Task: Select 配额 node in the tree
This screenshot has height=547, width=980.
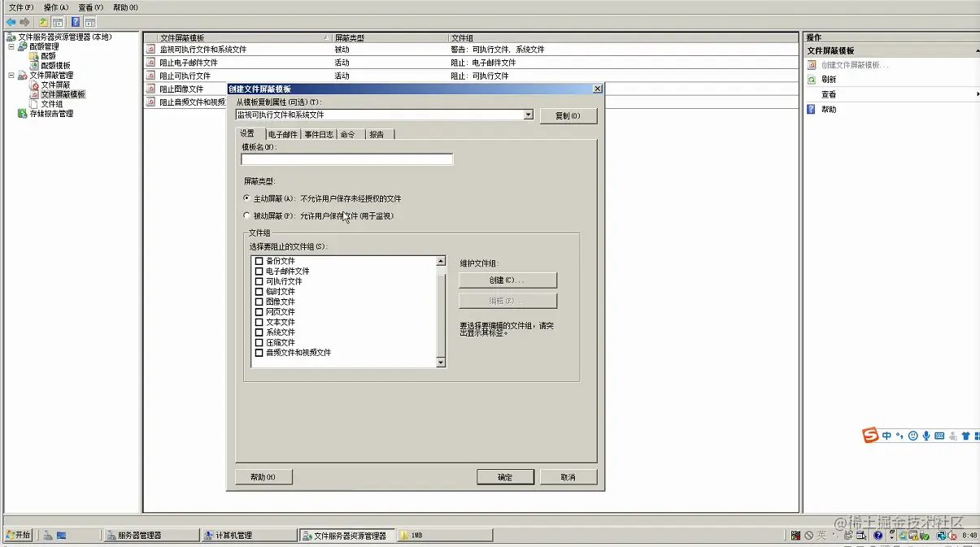Action: 49,56
